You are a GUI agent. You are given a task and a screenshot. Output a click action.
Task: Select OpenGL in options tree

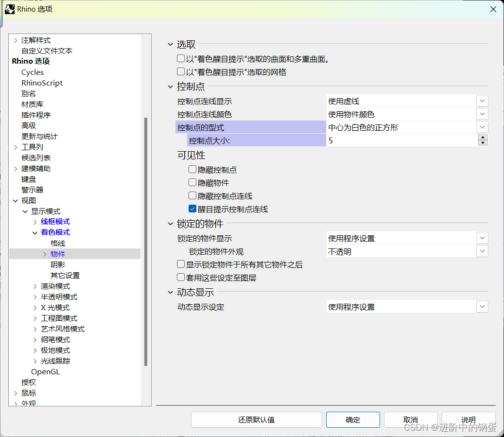pyautogui.click(x=45, y=372)
